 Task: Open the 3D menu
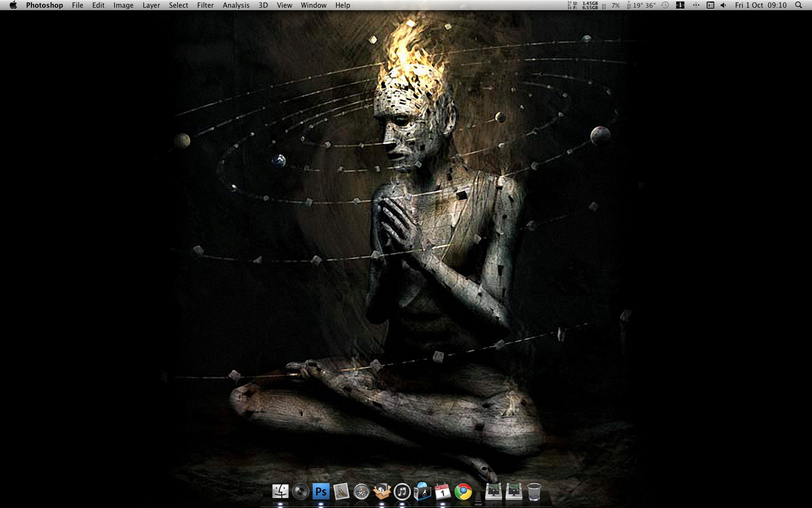[263, 5]
